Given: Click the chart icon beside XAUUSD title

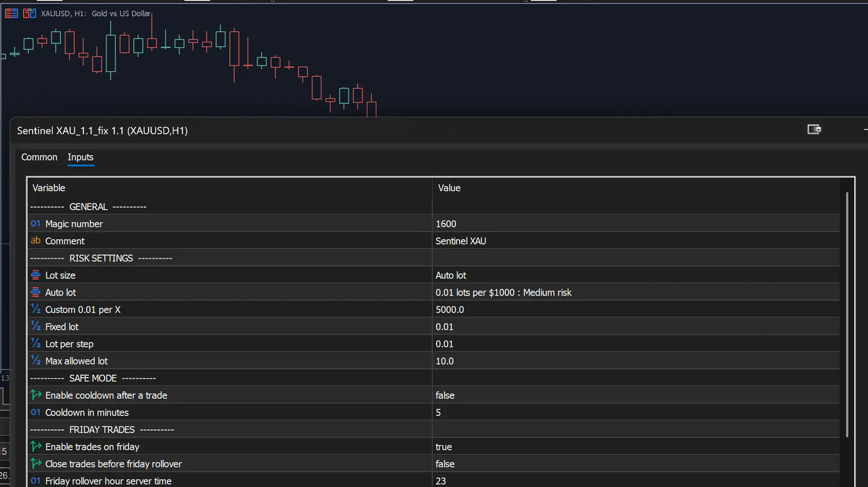Looking at the screenshot, I should coord(29,13).
